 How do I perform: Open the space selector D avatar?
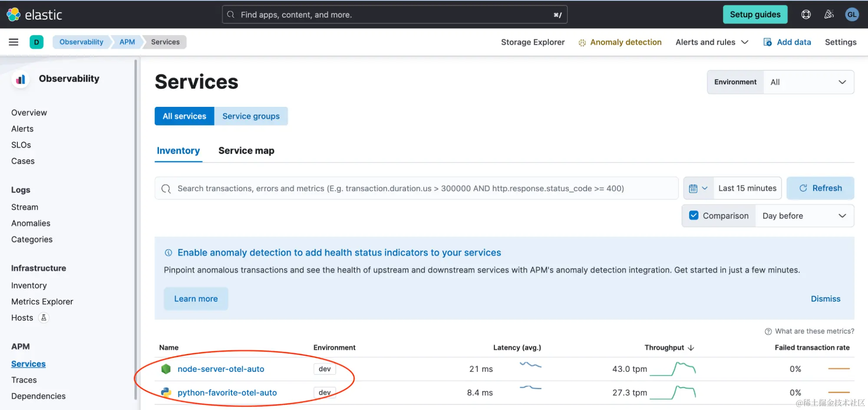(36, 42)
